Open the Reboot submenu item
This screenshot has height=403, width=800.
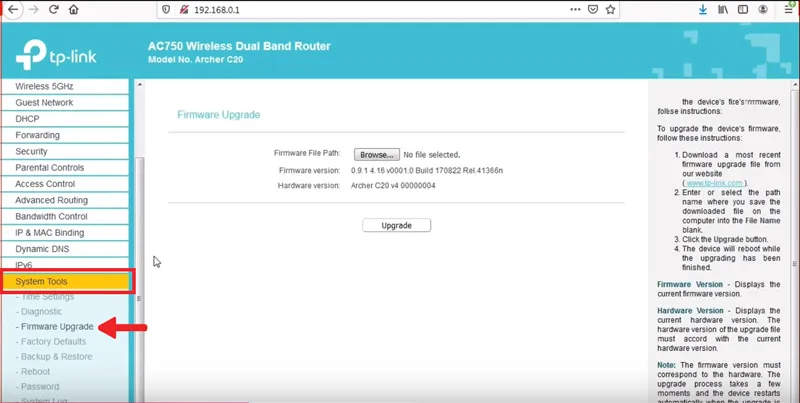tap(33, 371)
